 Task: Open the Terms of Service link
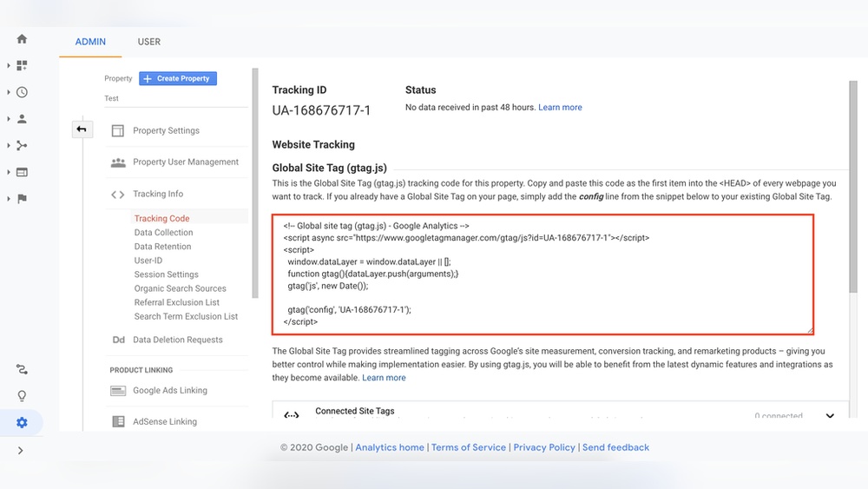pos(469,447)
